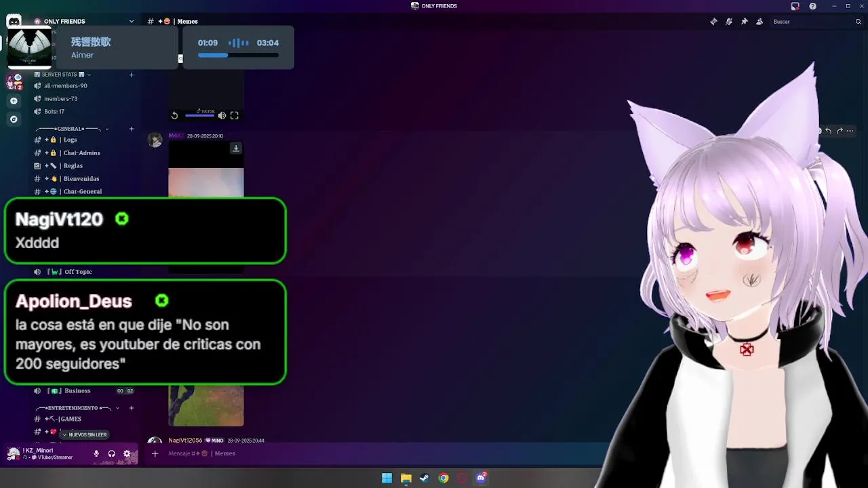Open the Chat-Admins channel
This screenshot has width=868, height=488.
point(85,152)
